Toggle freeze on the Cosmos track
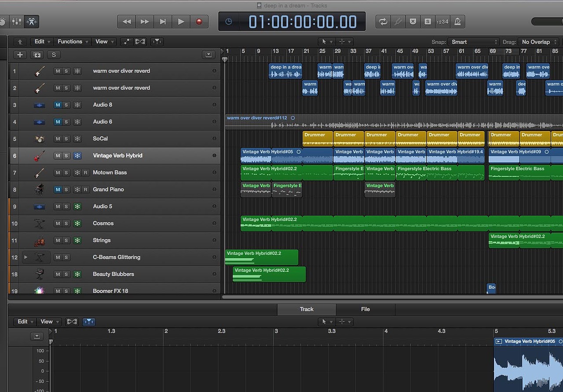 coord(77,223)
